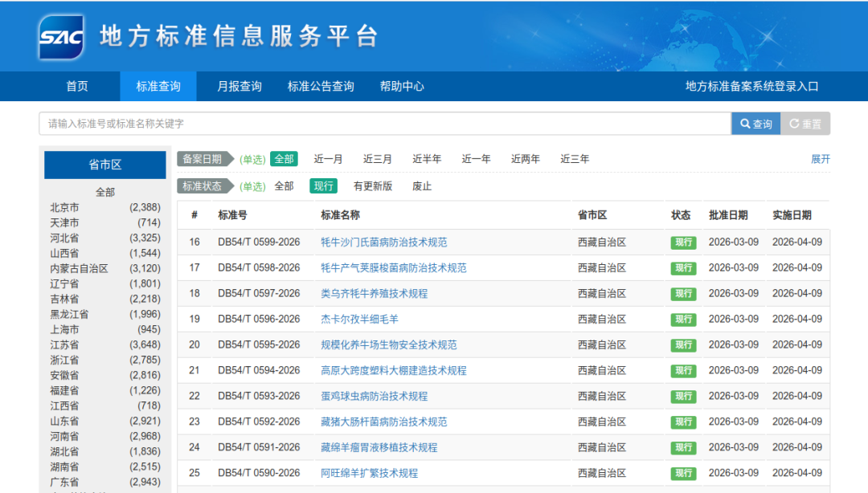Open 帮助中心 from the nav bar
Screen dimensions: 868x493
(402, 87)
